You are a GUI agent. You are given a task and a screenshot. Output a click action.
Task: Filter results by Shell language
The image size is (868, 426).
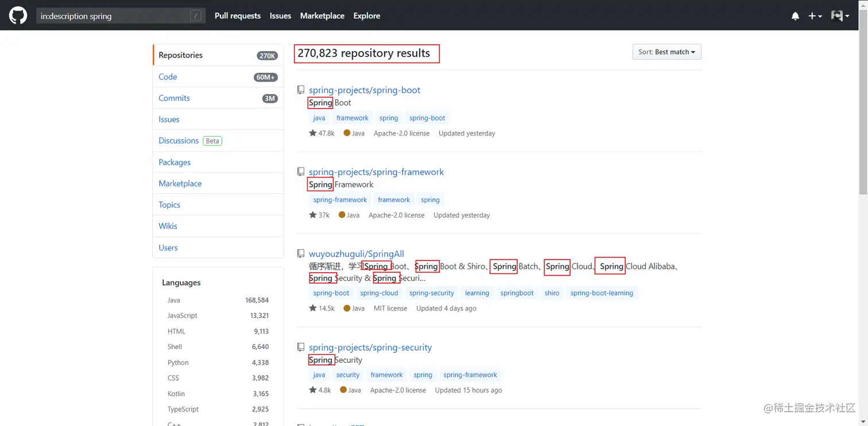click(x=218, y=347)
